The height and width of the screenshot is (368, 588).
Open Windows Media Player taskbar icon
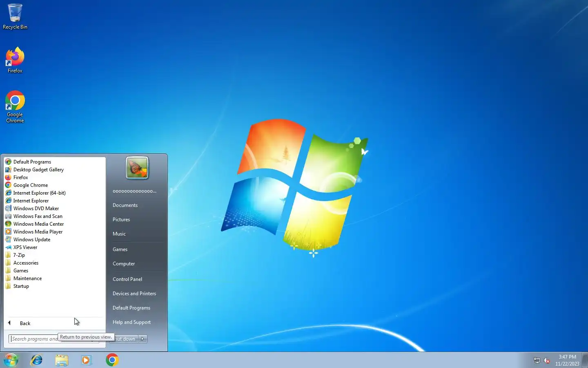87,360
